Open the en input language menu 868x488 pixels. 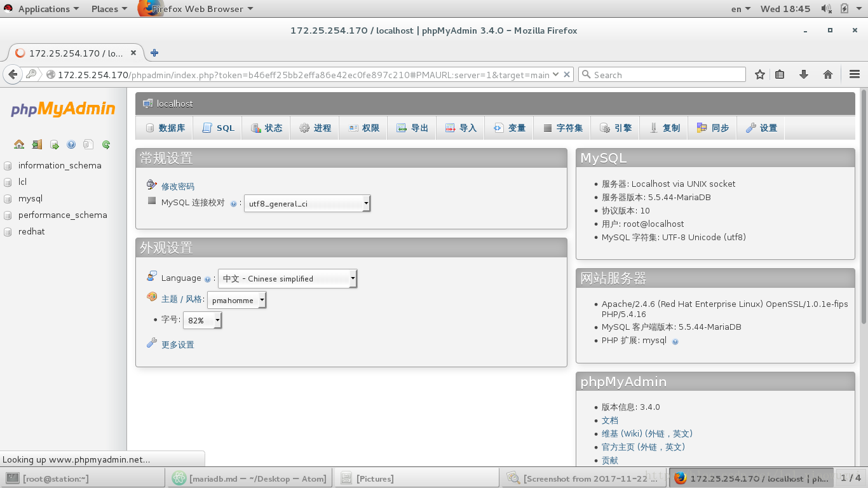[x=740, y=9]
